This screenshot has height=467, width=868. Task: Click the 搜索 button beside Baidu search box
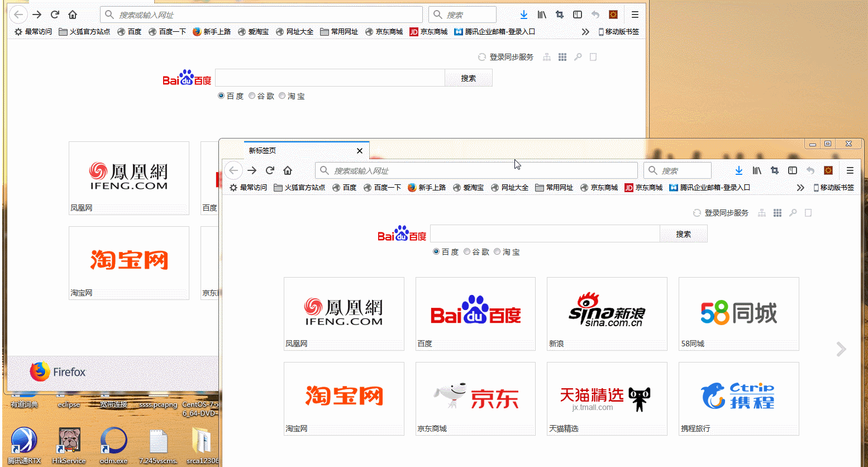pyautogui.click(x=683, y=233)
